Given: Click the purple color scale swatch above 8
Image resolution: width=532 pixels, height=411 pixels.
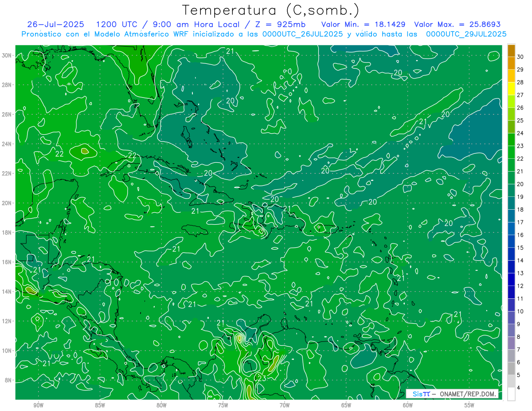Looking at the screenshot, I should [x=511, y=331].
